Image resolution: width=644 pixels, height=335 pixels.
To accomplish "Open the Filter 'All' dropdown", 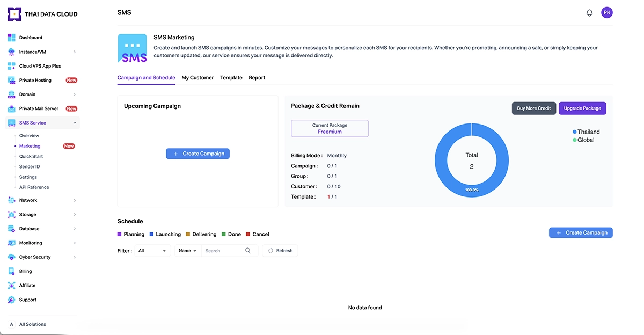I will click(x=152, y=251).
